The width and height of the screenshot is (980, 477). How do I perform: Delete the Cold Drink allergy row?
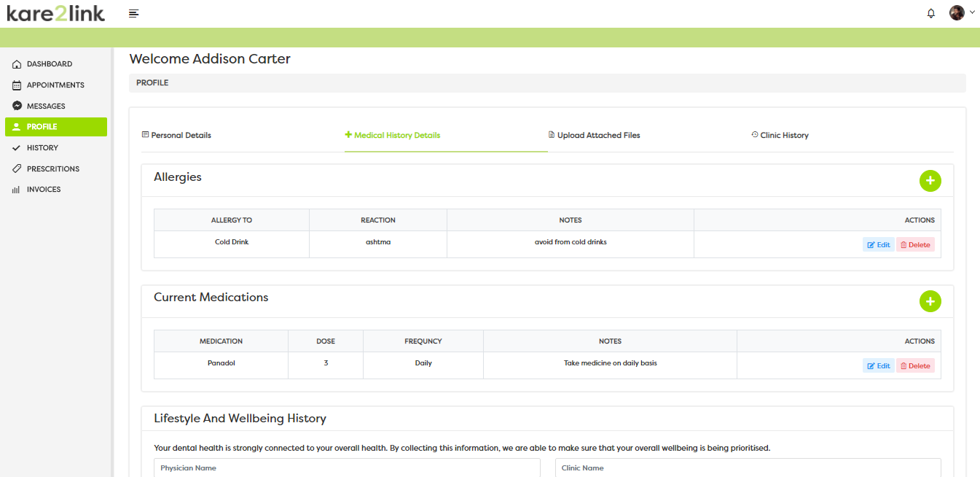915,245
